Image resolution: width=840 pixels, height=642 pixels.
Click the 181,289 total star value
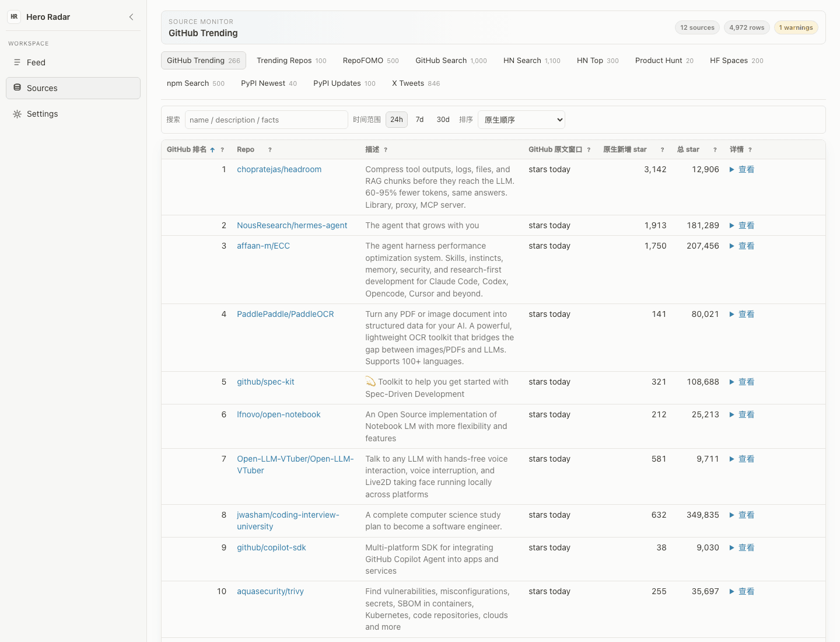coord(703,225)
